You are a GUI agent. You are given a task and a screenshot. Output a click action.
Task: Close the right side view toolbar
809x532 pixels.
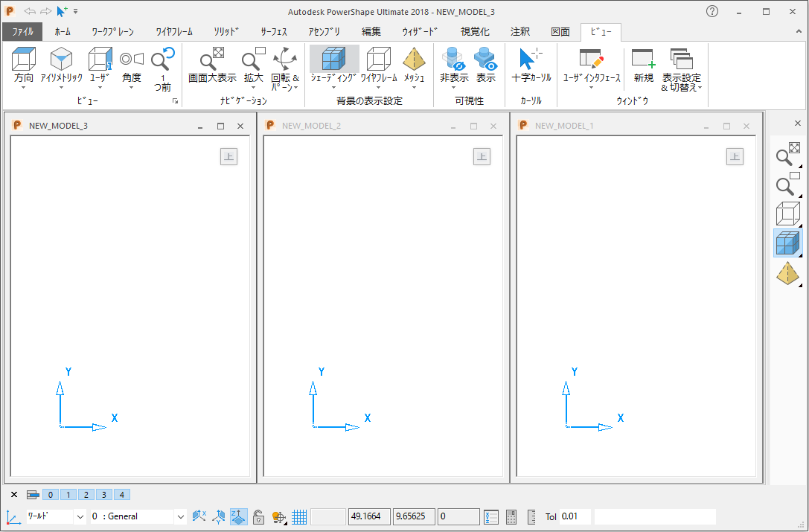(798, 124)
